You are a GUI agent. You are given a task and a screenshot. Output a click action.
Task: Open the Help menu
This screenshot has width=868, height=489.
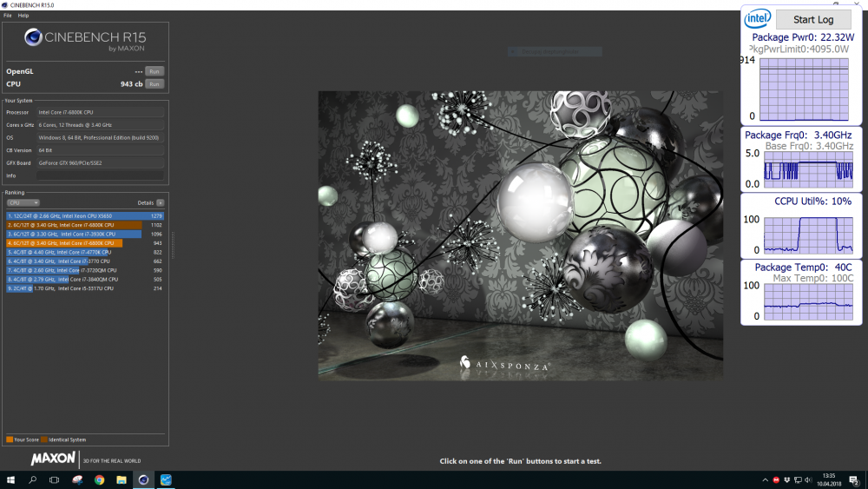pyautogui.click(x=23, y=16)
